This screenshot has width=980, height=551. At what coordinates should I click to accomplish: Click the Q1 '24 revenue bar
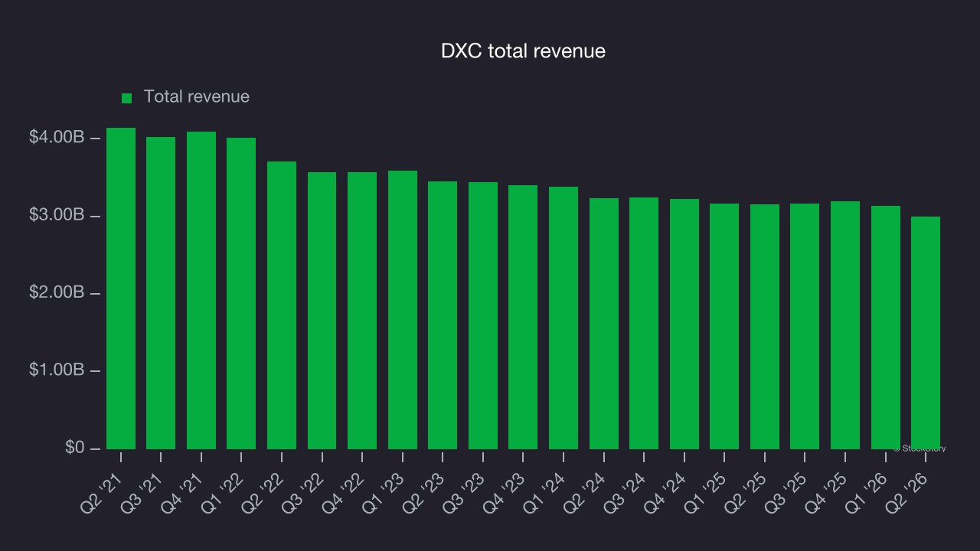pyautogui.click(x=563, y=318)
